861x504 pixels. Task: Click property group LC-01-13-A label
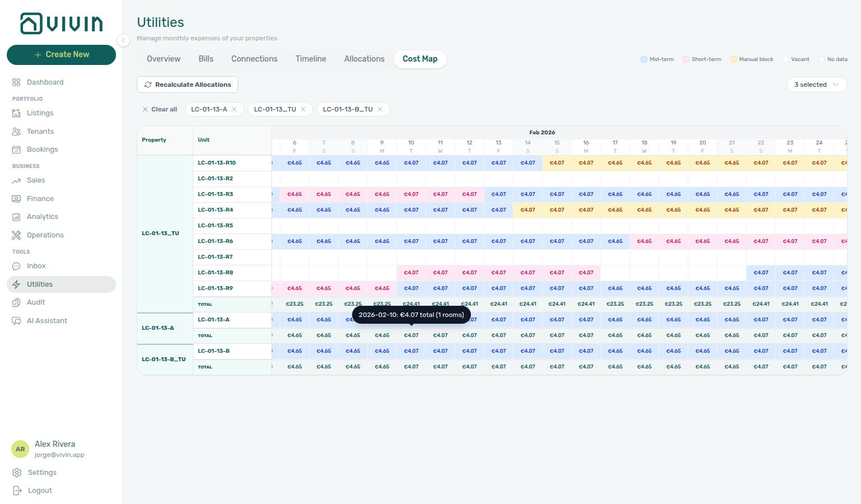coord(158,328)
